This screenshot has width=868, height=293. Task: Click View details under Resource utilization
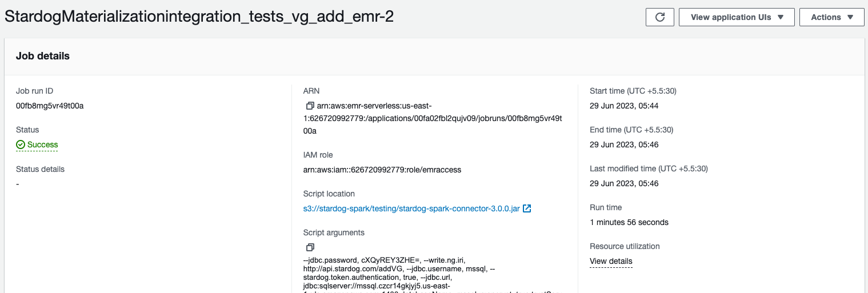[x=611, y=262]
